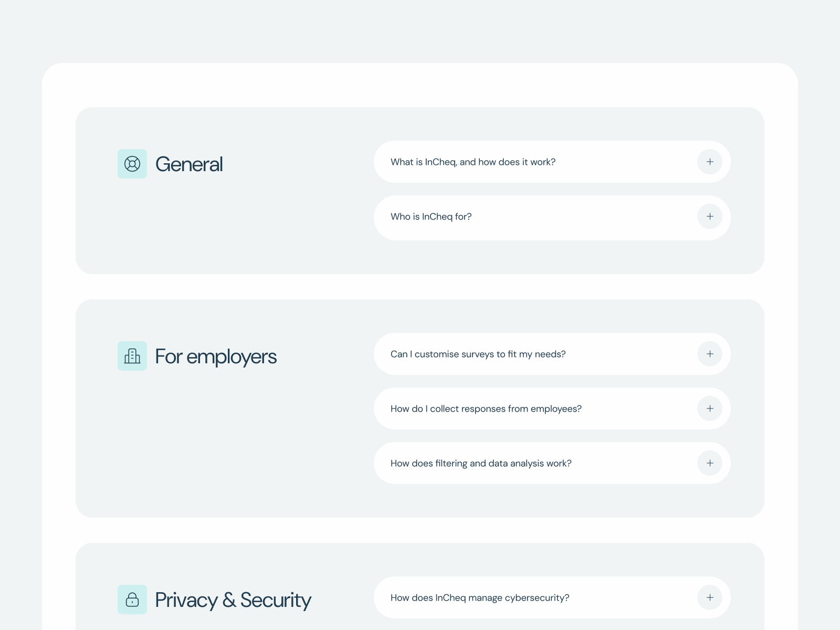
Task: Expand collect responses question via plus
Action: (710, 408)
